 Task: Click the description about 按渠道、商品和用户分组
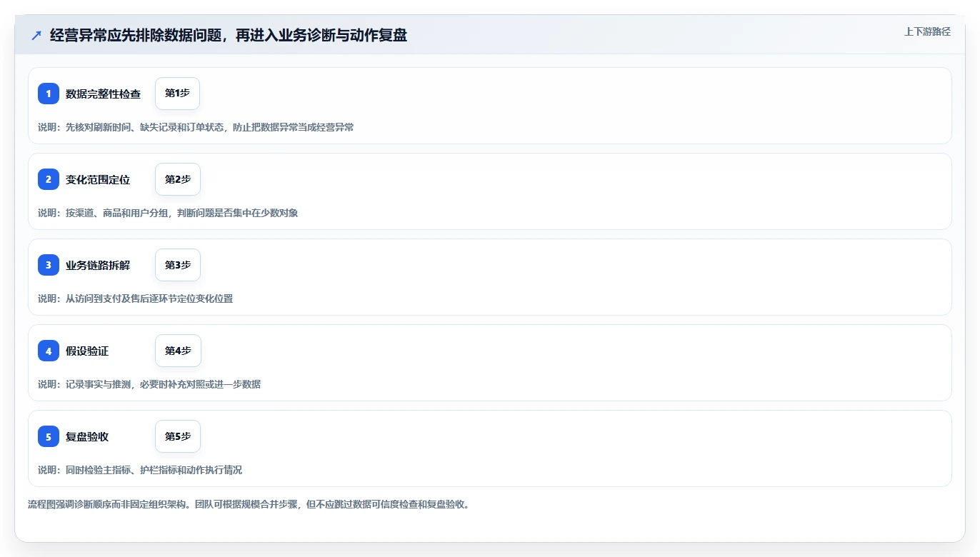[168, 213]
